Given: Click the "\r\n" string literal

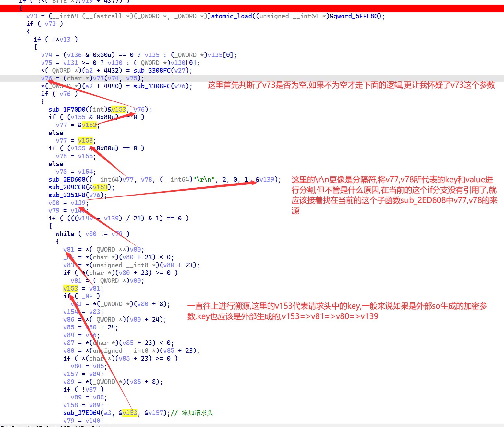Looking at the screenshot, I should pos(204,179).
